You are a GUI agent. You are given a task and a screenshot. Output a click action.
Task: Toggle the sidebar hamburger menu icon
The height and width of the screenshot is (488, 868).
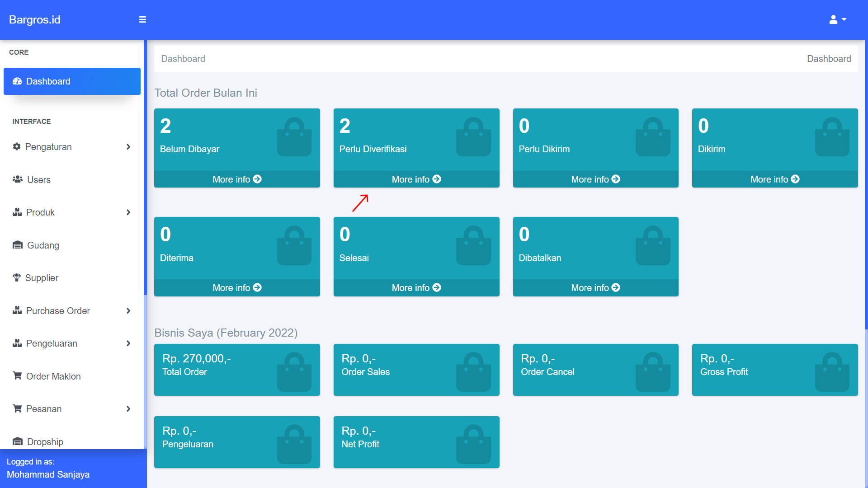[x=142, y=19]
